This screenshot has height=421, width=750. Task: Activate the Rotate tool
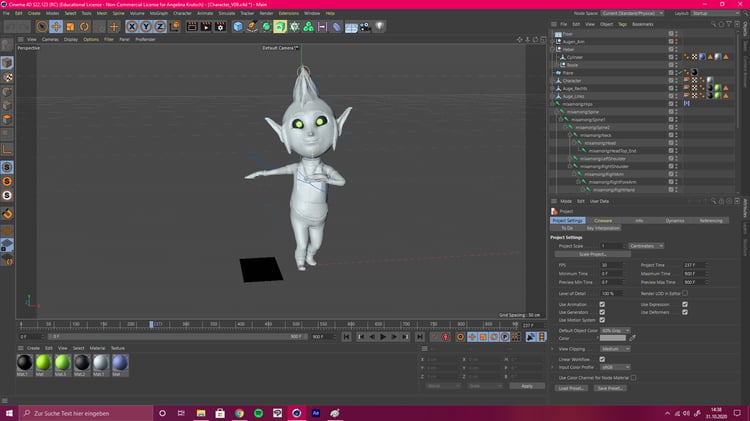point(84,27)
